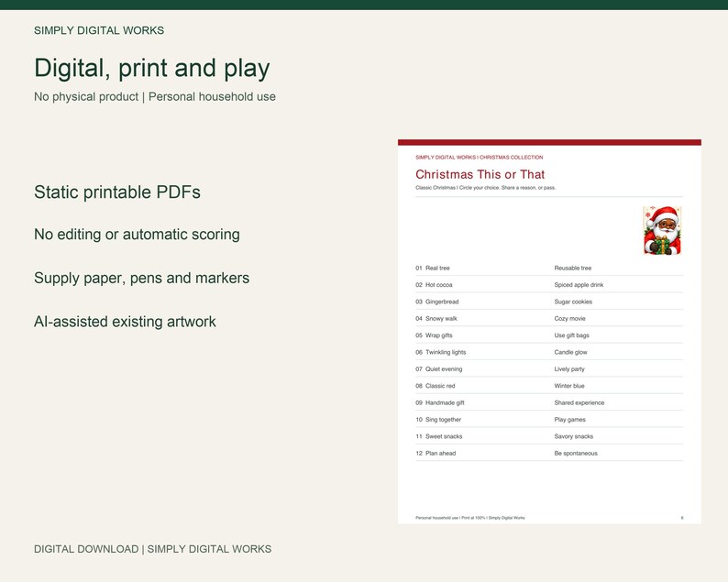Click the 'Circle your choice' subtitle line

tap(486, 188)
